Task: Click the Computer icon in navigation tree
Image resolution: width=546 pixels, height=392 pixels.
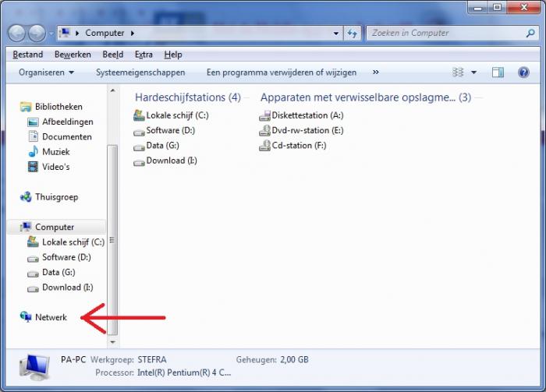Action: (26, 227)
